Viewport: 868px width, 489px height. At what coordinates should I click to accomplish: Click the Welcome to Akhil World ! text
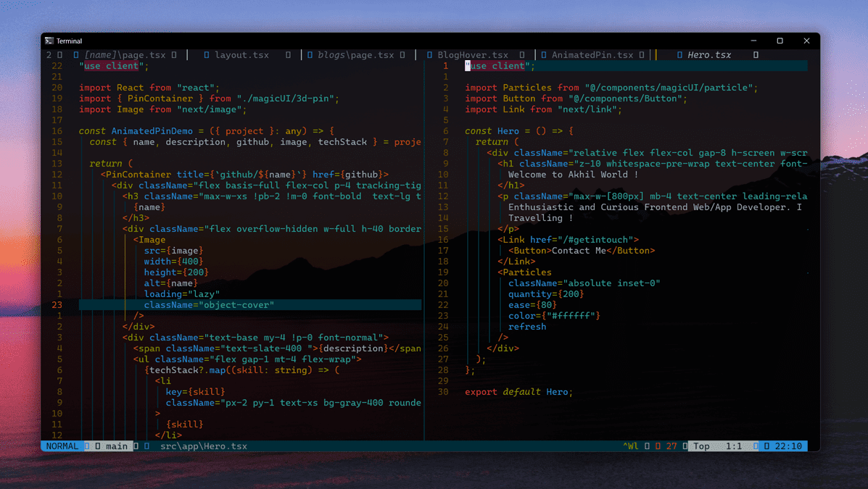coord(573,175)
